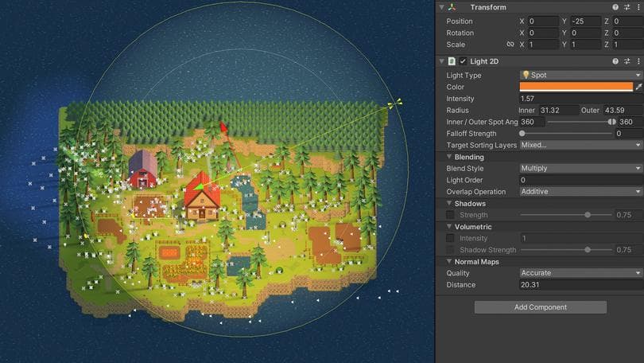Open the Light 2D kebab menu
The height and width of the screenshot is (363, 644).
638,61
